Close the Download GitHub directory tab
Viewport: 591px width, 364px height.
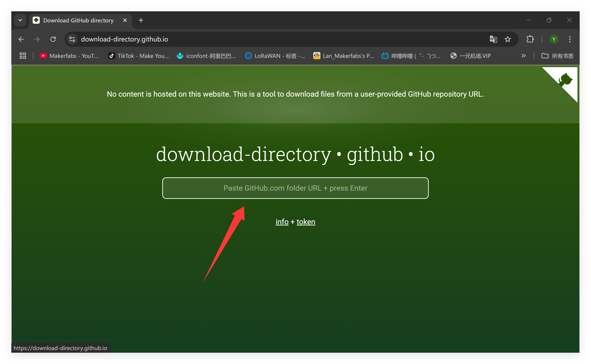coord(125,20)
